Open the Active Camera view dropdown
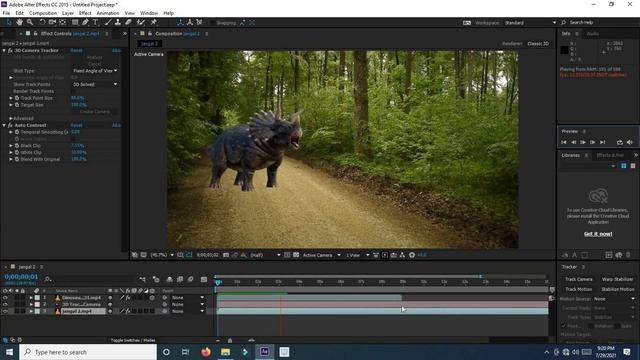 coord(321,255)
